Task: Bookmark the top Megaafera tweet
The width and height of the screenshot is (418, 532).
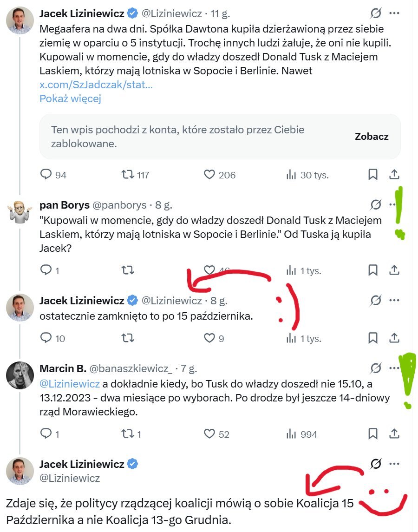Action: [372, 175]
